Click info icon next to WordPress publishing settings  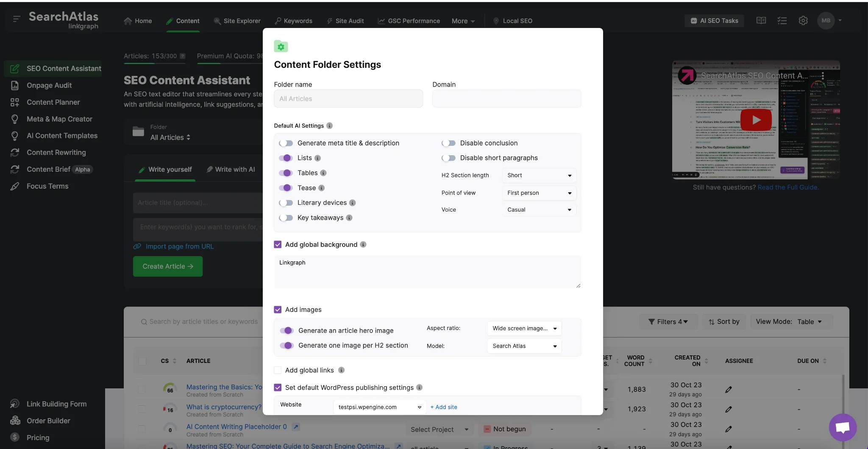pos(419,388)
